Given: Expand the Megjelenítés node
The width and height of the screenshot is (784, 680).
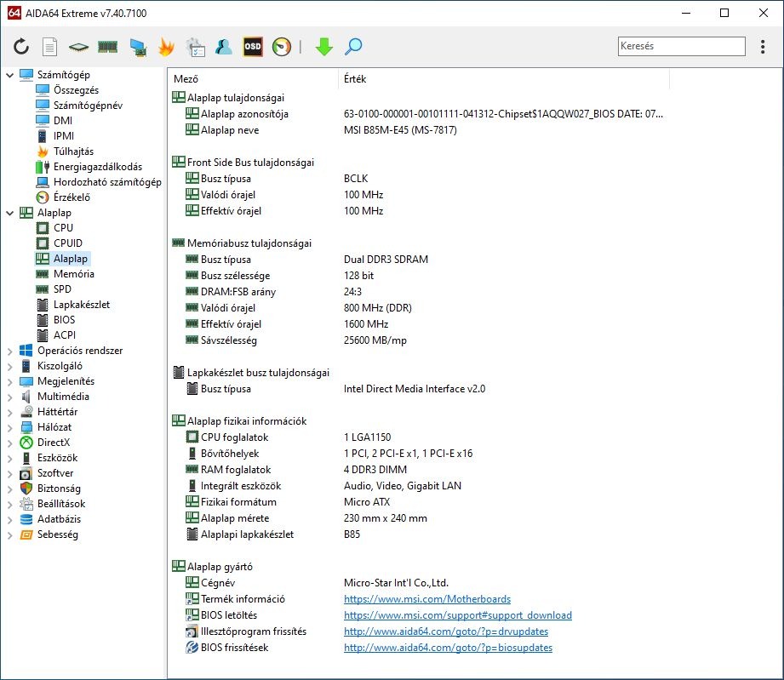Looking at the screenshot, I should pos(9,381).
